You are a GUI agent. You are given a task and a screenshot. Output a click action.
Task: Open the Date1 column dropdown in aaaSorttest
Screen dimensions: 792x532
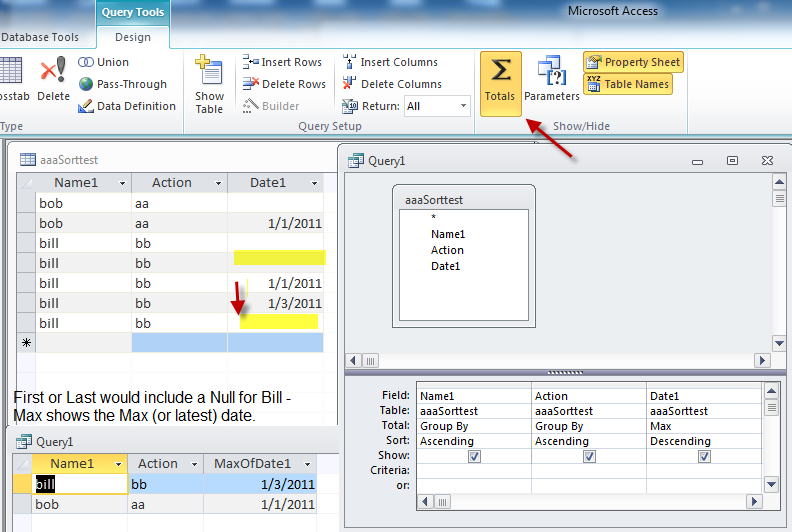314,183
